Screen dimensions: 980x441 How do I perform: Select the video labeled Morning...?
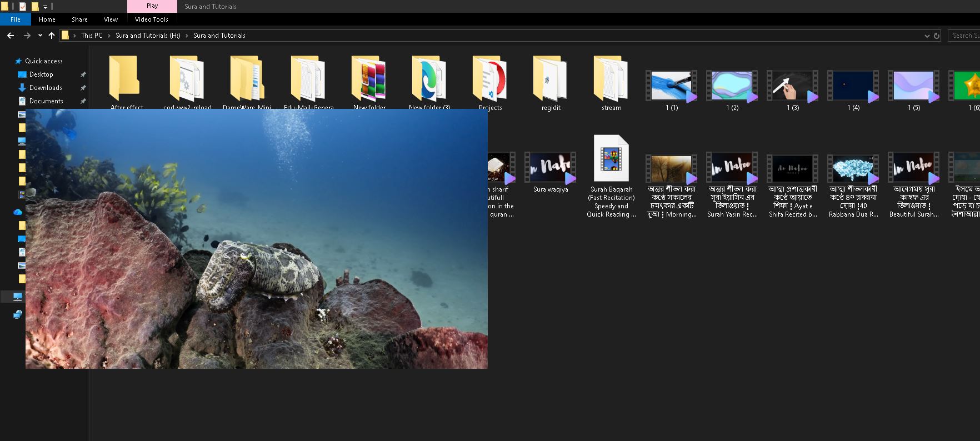click(672, 186)
